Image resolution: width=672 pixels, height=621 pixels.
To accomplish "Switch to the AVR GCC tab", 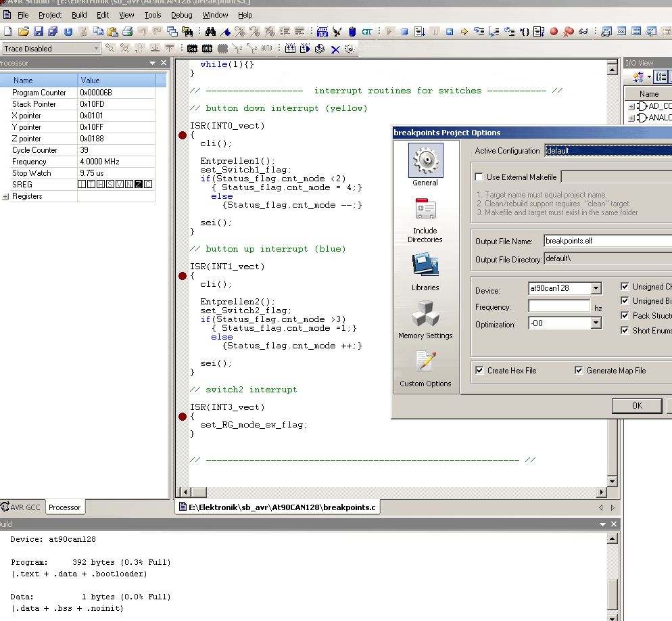I will tap(22, 507).
